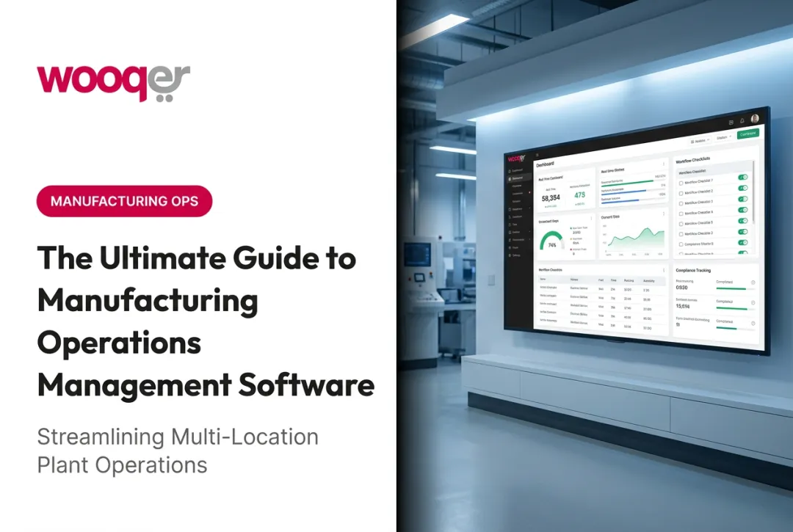Tick the checkbox for Workflow Checklist 4

coord(681,214)
